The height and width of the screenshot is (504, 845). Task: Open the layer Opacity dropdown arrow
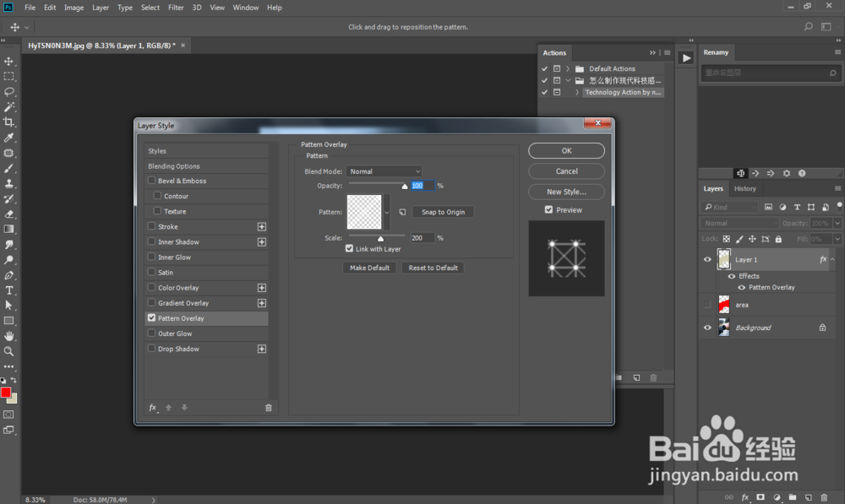pyautogui.click(x=837, y=223)
